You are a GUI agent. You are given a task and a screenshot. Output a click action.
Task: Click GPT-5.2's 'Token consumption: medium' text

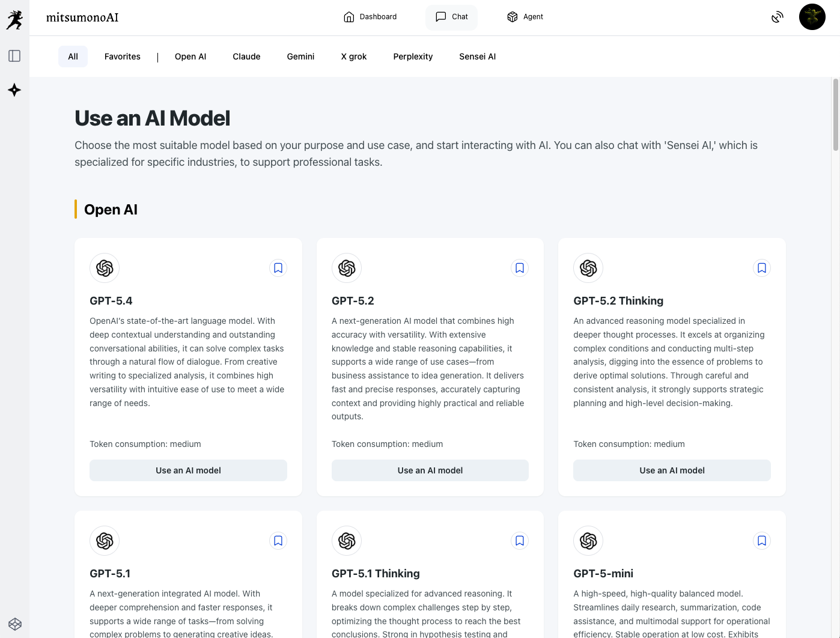click(x=388, y=444)
